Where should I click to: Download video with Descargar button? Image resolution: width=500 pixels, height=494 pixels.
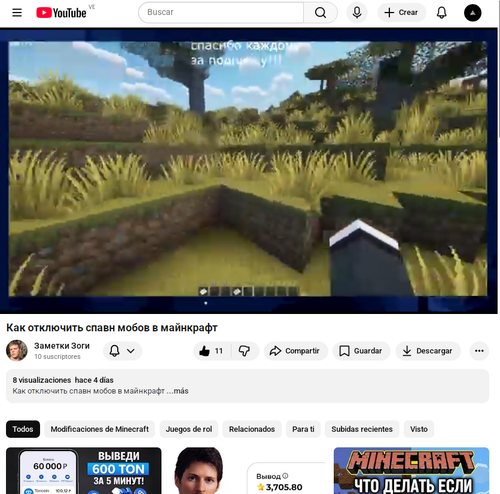pos(428,351)
